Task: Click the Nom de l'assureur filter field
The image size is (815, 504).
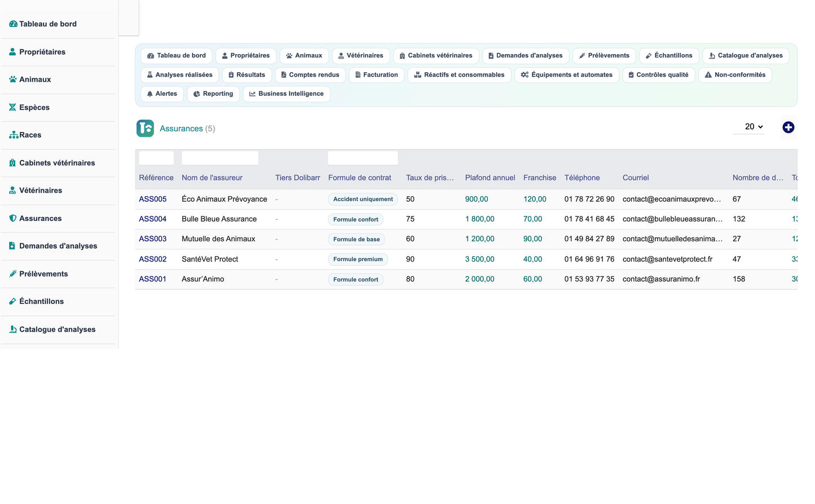Action: tap(220, 158)
